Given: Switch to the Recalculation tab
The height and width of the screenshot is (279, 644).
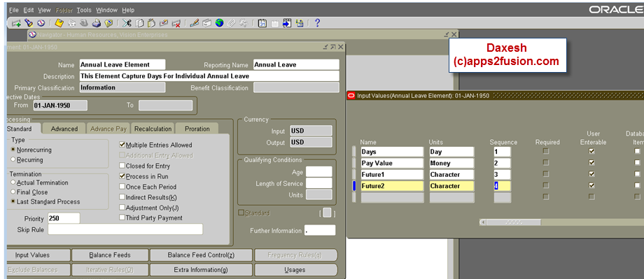Looking at the screenshot, I should 153,129.
